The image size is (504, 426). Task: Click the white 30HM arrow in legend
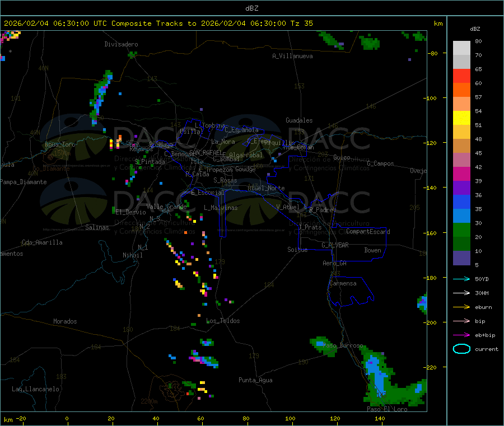[x=461, y=293]
